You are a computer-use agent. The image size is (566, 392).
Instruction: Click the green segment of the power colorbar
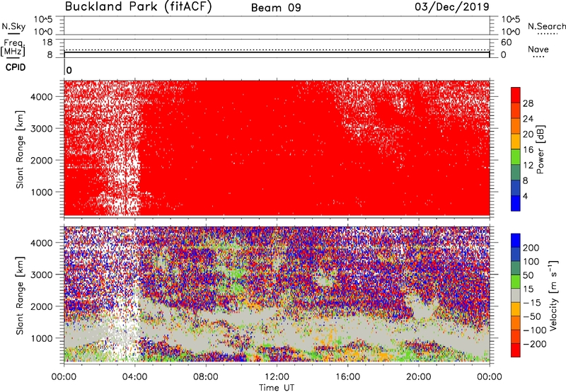point(516,156)
